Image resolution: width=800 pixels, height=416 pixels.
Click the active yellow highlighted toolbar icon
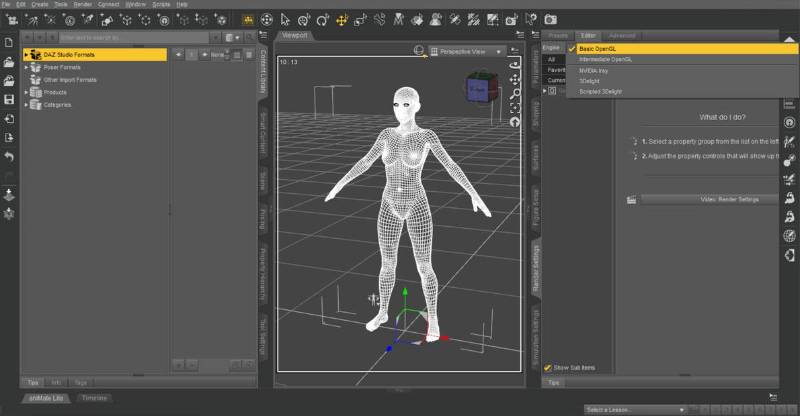point(248,20)
